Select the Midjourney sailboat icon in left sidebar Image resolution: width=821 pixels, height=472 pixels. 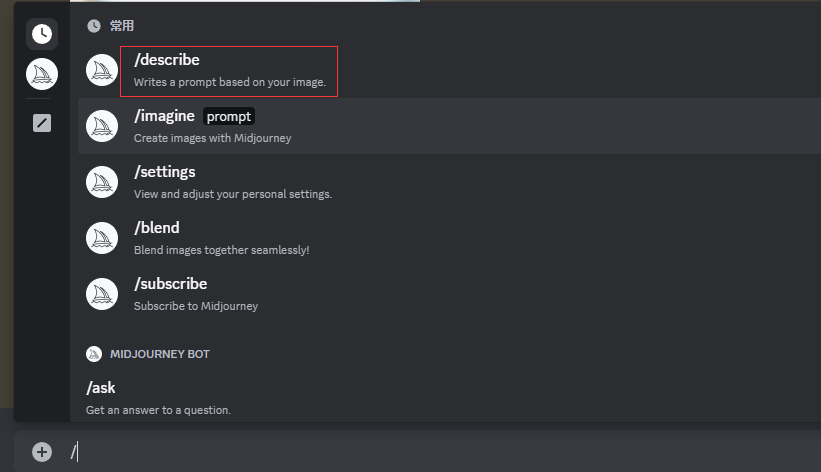pyautogui.click(x=42, y=73)
